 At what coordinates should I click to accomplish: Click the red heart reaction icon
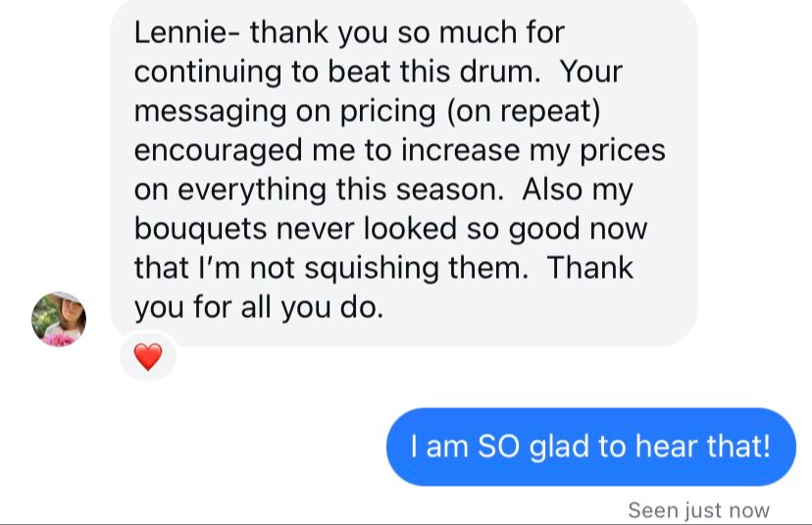[147, 357]
